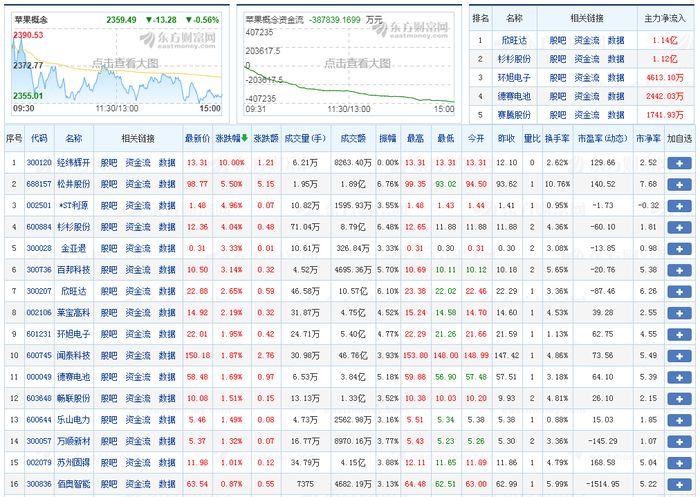
Task: Open 欣旺达 in the top inflow ranking
Action: [x=514, y=40]
